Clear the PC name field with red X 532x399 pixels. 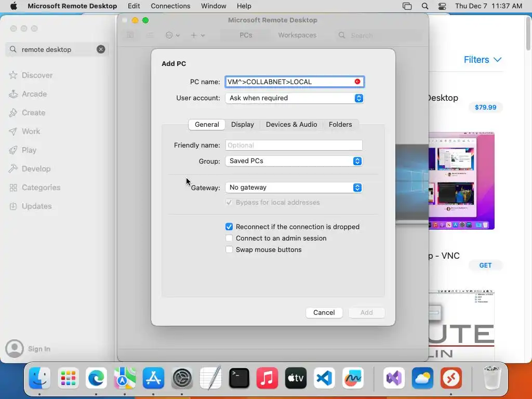pos(357,82)
